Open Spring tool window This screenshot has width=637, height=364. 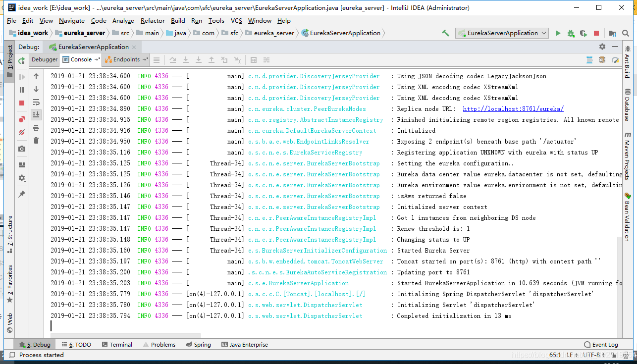click(199, 345)
